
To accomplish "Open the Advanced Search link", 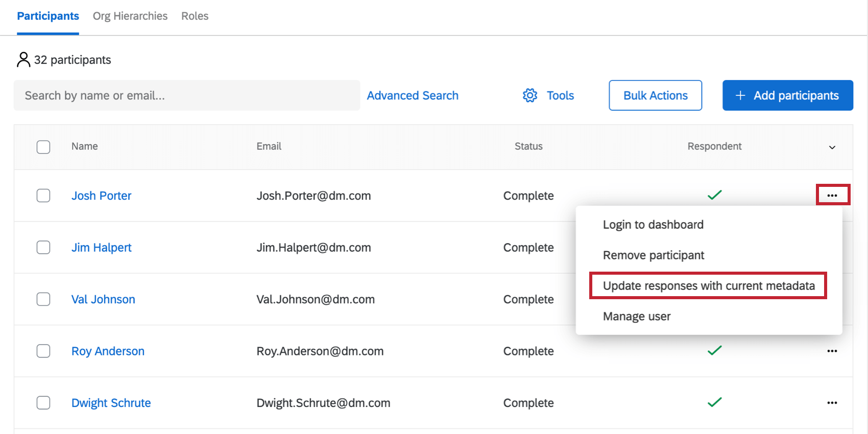I will click(x=413, y=95).
